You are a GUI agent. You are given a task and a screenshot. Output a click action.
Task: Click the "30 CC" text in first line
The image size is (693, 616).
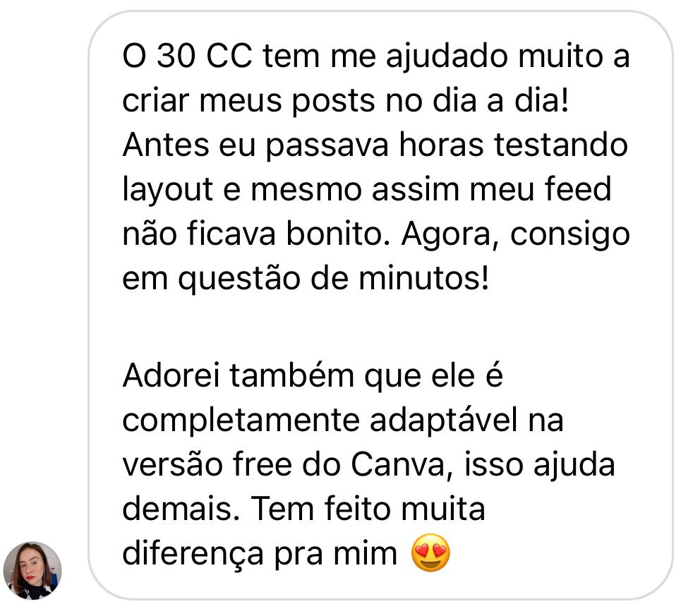coord(205,56)
